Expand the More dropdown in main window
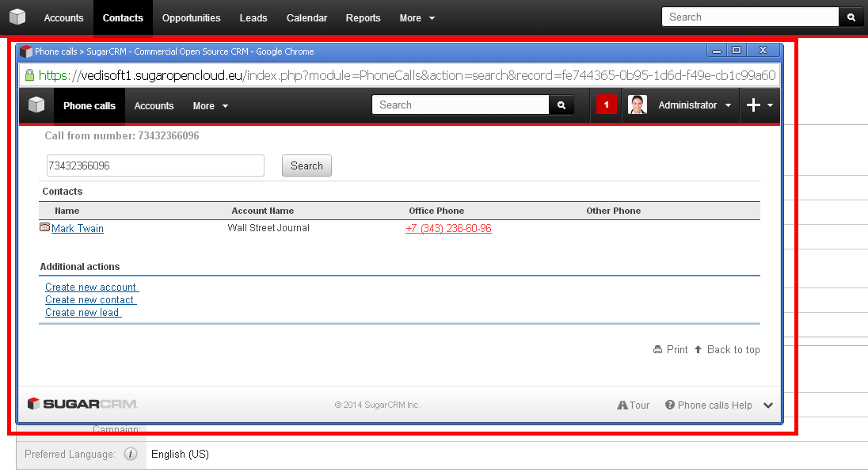The image size is (868, 472). pyautogui.click(x=417, y=17)
